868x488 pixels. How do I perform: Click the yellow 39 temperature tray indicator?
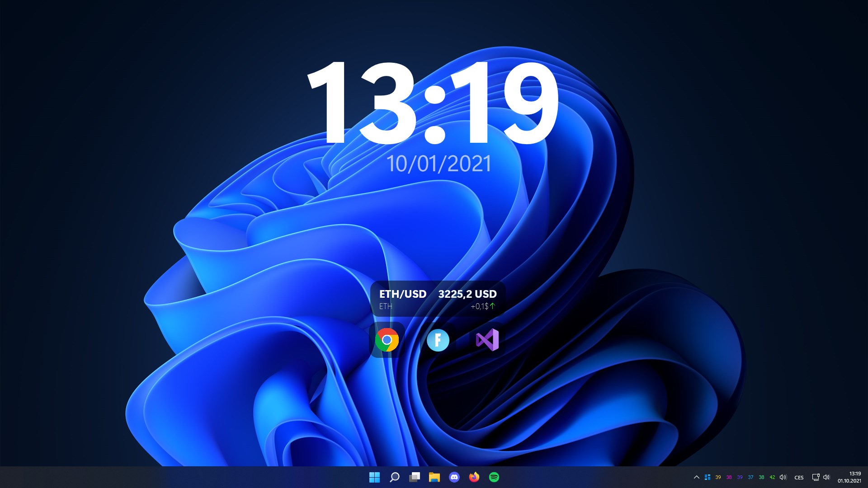(x=718, y=477)
